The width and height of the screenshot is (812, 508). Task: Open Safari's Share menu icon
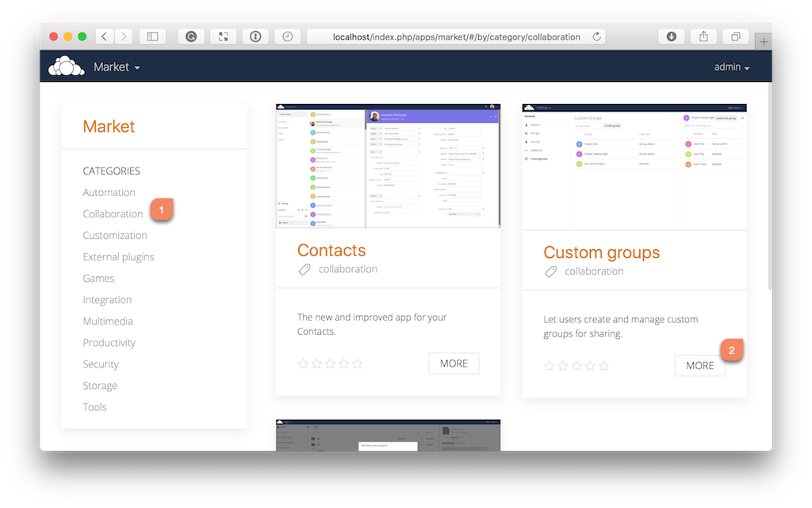click(703, 36)
